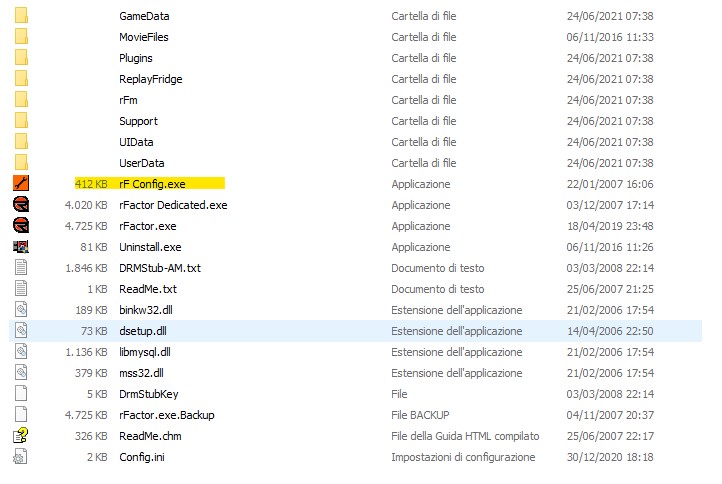Click the Uninstall.exe icon
722x484 pixels.
pyautogui.click(x=21, y=247)
